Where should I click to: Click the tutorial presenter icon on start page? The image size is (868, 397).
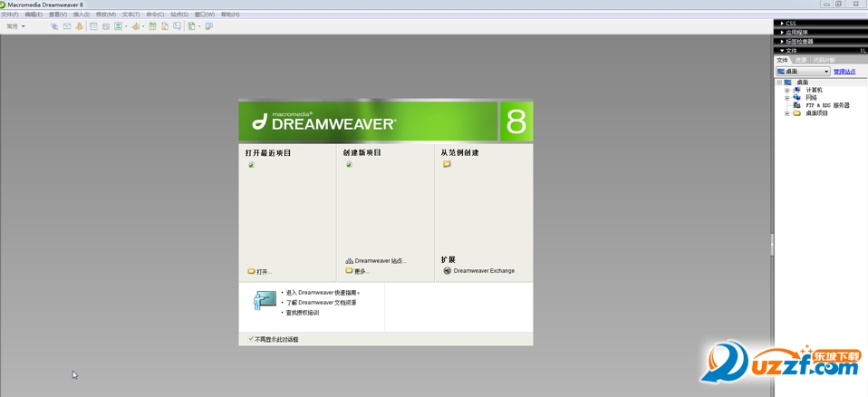pos(265,299)
